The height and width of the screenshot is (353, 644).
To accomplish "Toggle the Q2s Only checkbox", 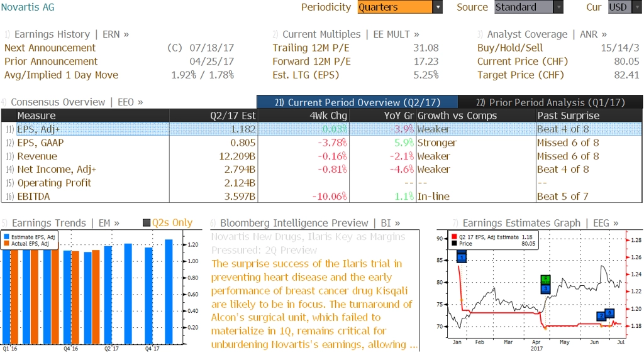I will (147, 223).
